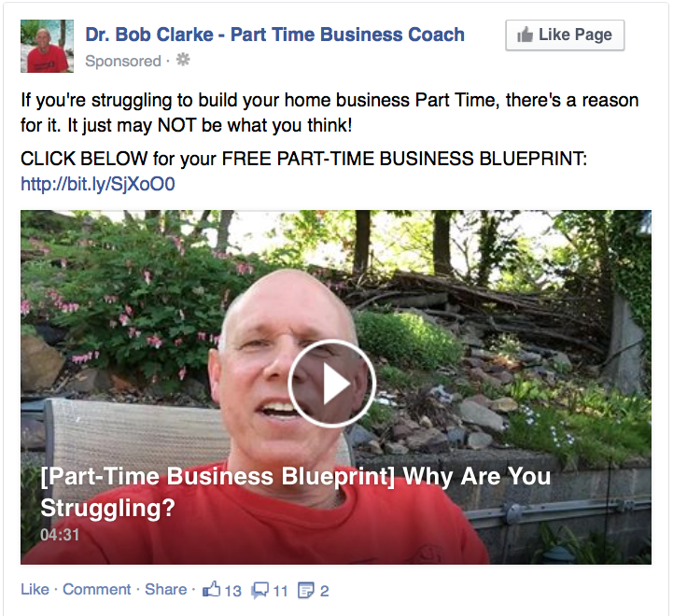The image size is (673, 616).
Task: Open the count of 2 shares
Action: click(x=325, y=591)
